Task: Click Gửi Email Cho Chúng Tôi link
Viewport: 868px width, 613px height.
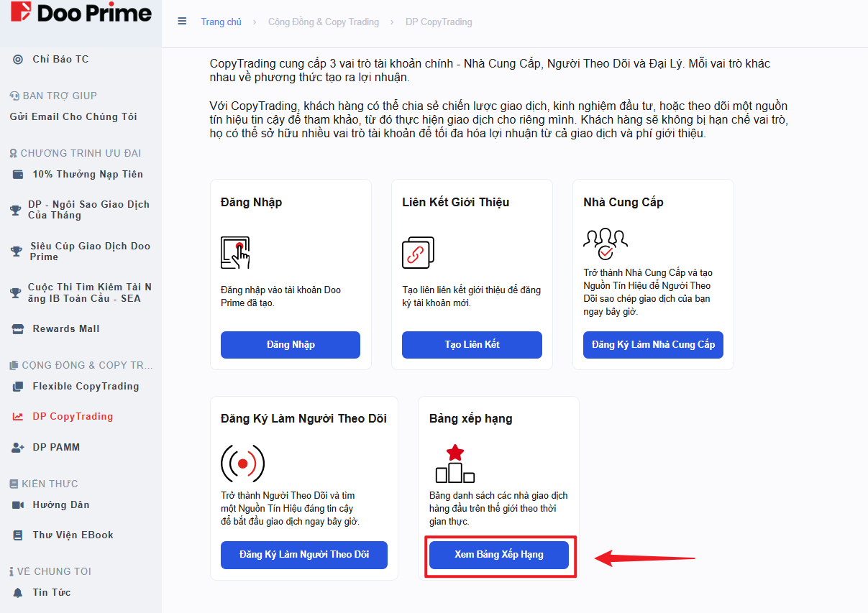Action: [73, 116]
